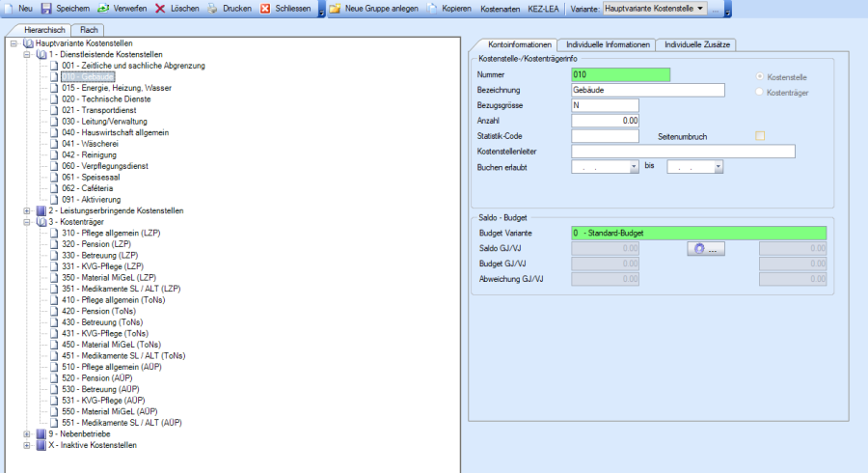
Task: Select 015 - Energie, Heizung, Wasser
Action: pyautogui.click(x=117, y=88)
